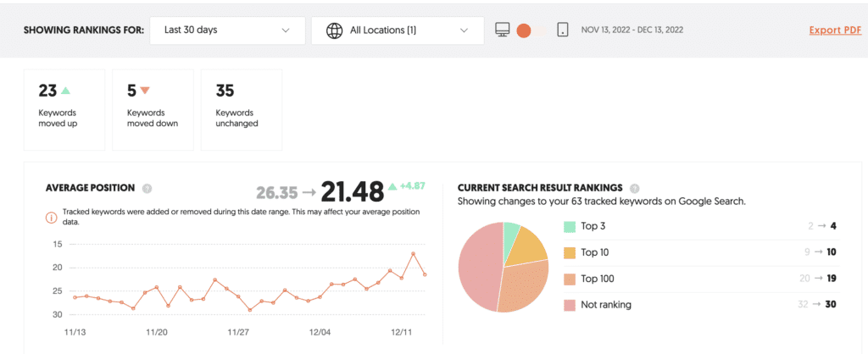This screenshot has width=868, height=354.
Task: Click orange down arrow beside 5 keywords
Action: pyautogui.click(x=145, y=91)
